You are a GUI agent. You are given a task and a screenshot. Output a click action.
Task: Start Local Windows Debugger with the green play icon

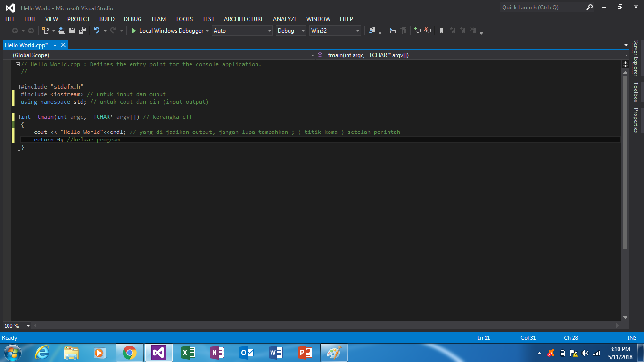(134, 31)
